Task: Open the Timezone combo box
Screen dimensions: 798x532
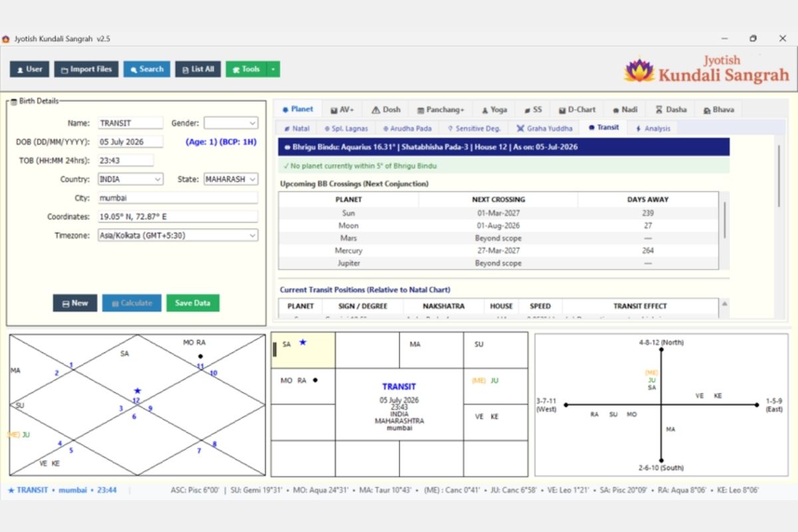Action: tap(178, 235)
